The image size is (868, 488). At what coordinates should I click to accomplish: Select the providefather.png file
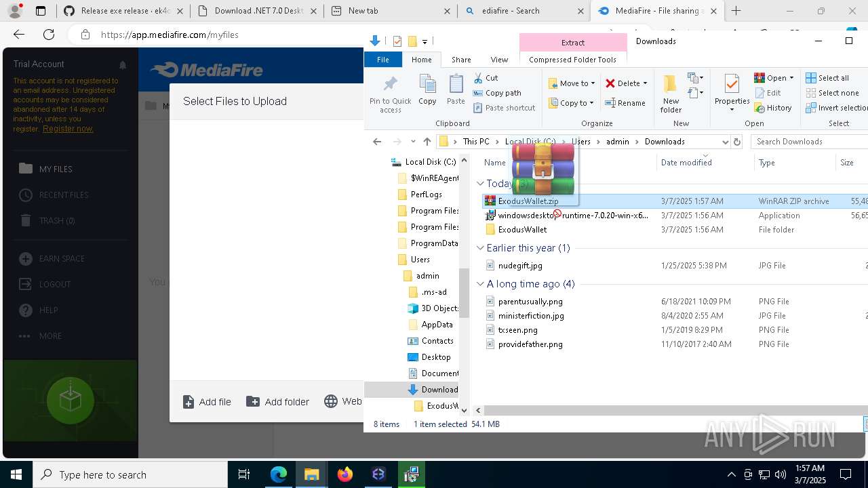point(530,344)
